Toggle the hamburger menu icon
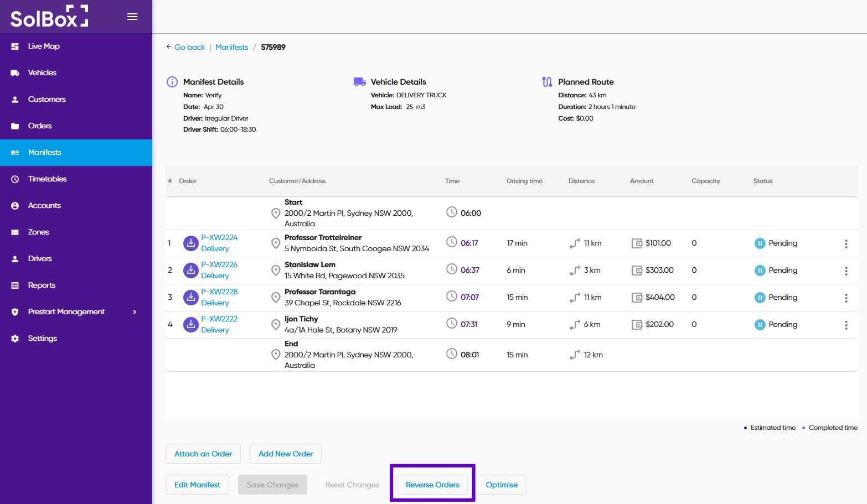This screenshot has height=504, width=867. (x=132, y=17)
